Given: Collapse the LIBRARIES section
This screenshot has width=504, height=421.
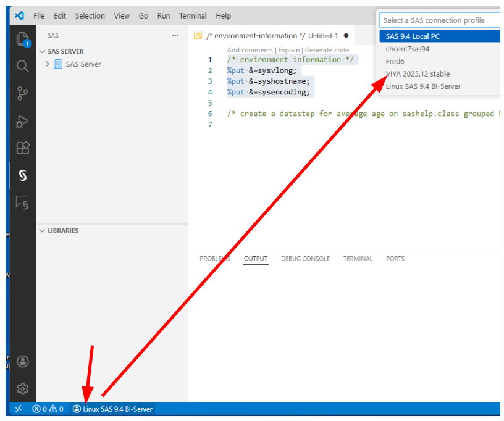Looking at the screenshot, I should pos(42,231).
